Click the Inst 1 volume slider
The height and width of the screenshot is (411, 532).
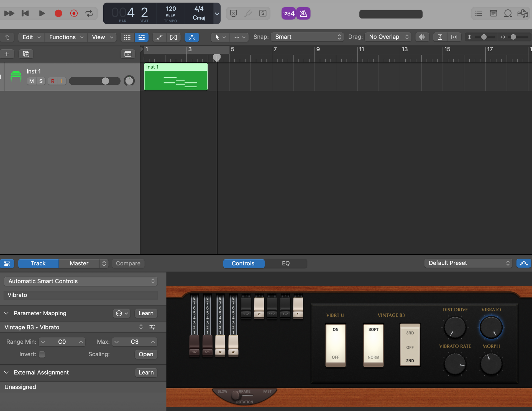(x=94, y=81)
